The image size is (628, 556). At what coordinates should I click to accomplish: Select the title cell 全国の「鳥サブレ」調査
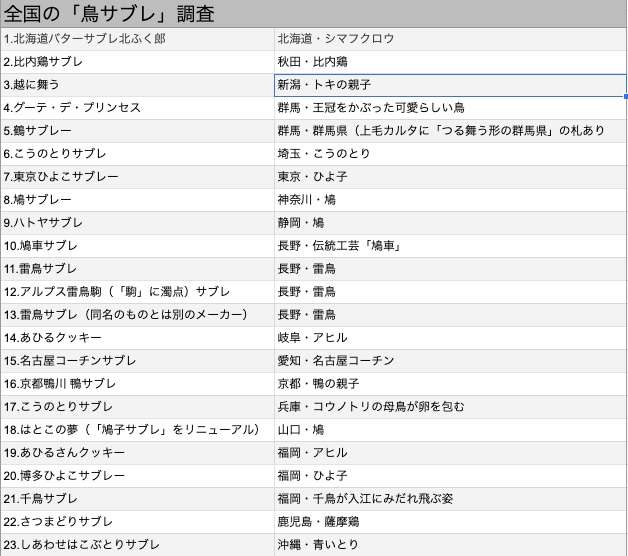coord(314,14)
